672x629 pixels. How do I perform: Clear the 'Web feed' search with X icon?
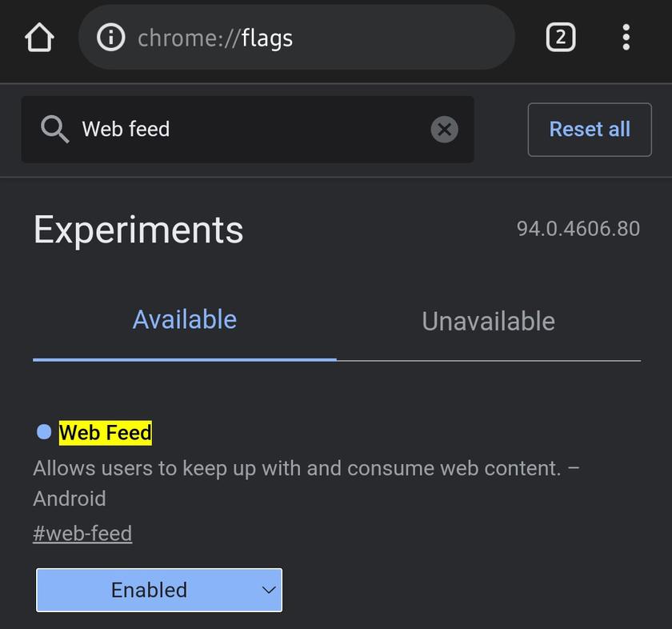point(444,130)
